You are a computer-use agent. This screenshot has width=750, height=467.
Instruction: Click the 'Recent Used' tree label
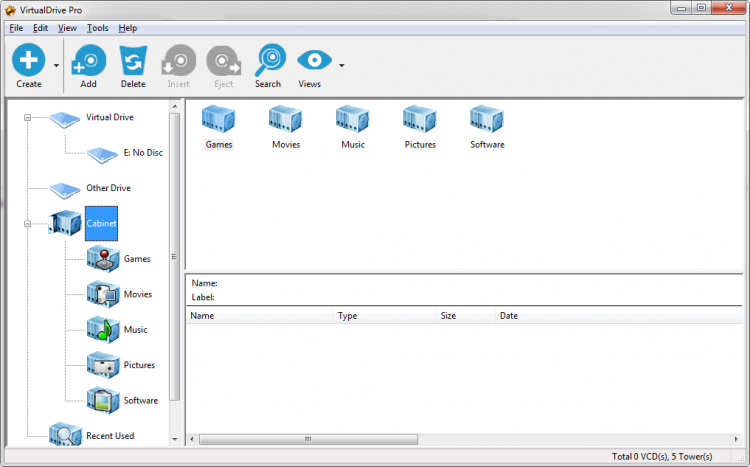[x=110, y=436]
